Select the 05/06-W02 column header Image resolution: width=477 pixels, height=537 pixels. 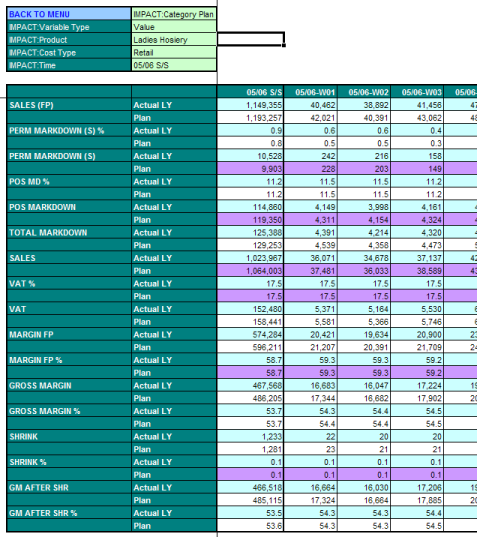click(x=364, y=92)
